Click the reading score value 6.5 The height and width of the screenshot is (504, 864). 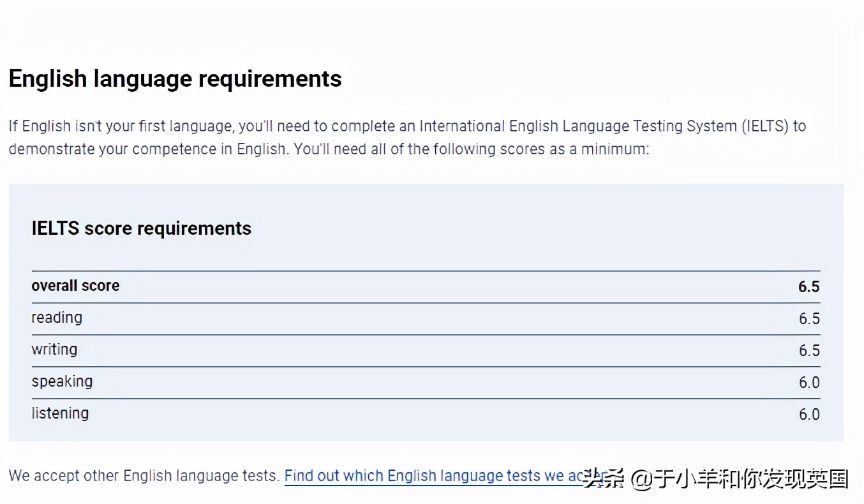pyautogui.click(x=808, y=318)
